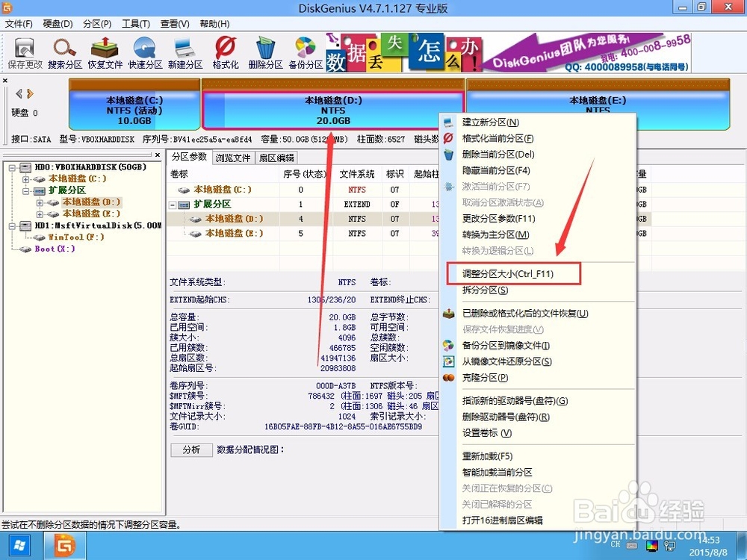Choose 指派新的驱动器号(盘符)(G) menu entry
747x560 pixels.
[537, 401]
